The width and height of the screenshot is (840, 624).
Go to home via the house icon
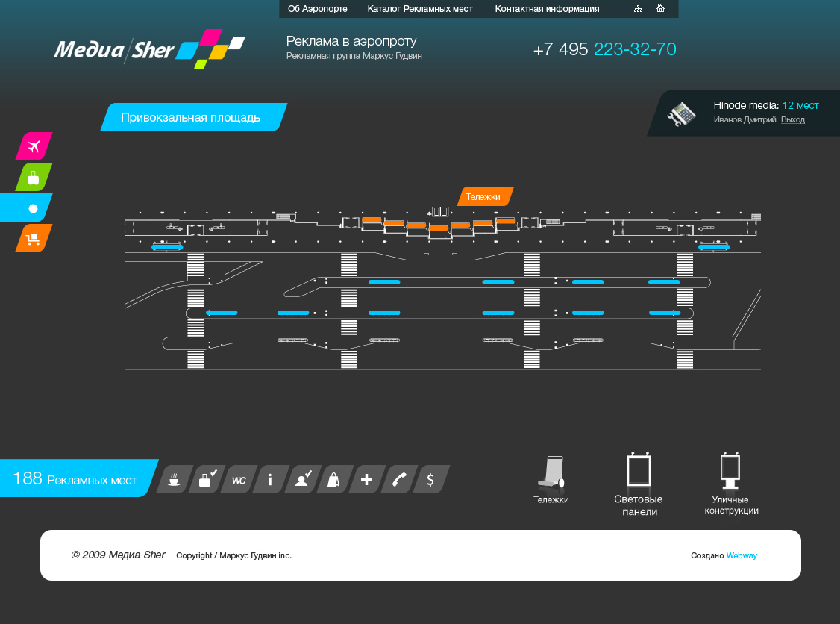(660, 8)
